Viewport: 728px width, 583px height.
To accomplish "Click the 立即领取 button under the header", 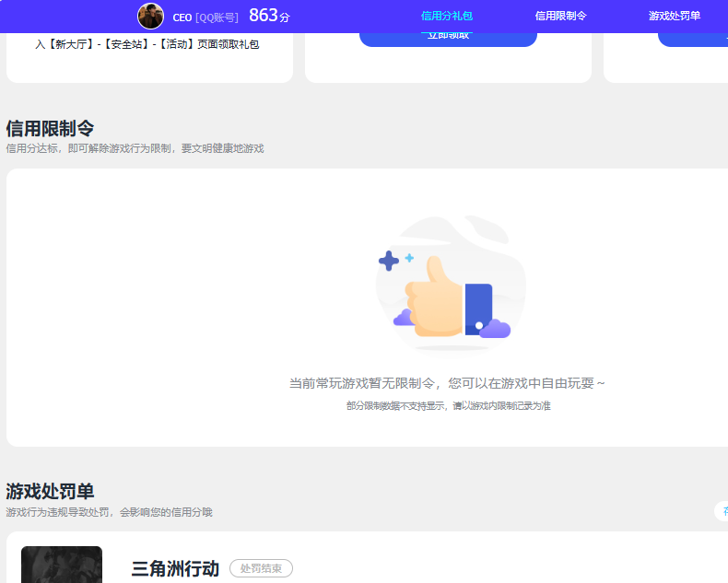I will tap(448, 39).
